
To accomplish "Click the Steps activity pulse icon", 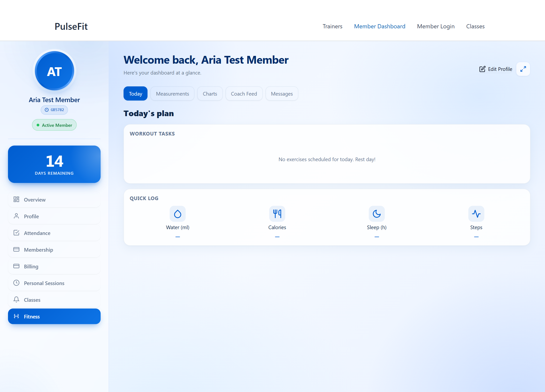I will click(x=476, y=214).
